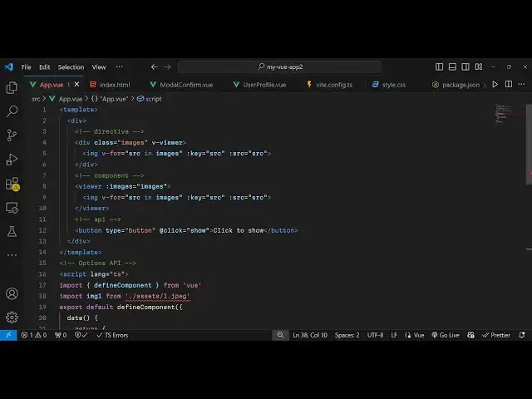532x399 pixels.
Task: Click the my-vue-app2 command center search box
Action: pyautogui.click(x=279, y=66)
